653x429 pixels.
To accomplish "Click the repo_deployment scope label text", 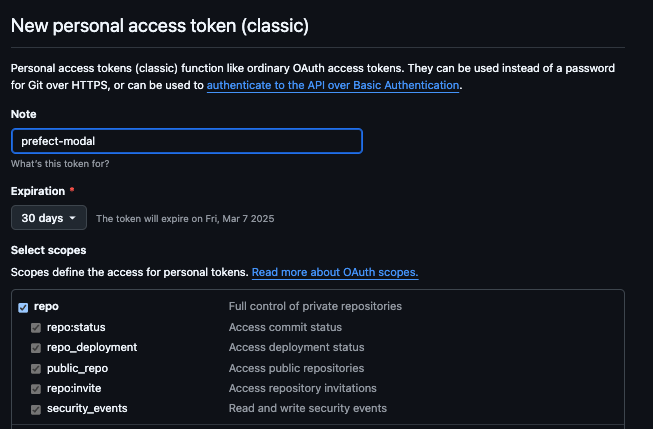I will 92,347.
